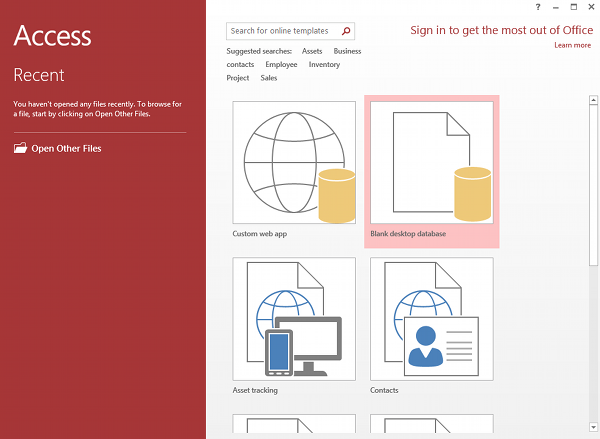Pick the Contacts template thumbnail
600x439 pixels.
[x=432, y=319]
